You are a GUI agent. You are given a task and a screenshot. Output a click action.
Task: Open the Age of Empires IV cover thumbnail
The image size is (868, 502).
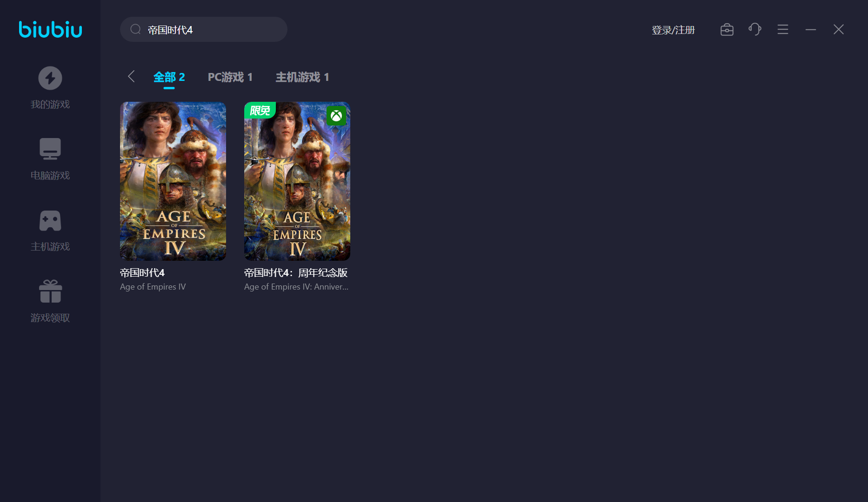tap(173, 181)
